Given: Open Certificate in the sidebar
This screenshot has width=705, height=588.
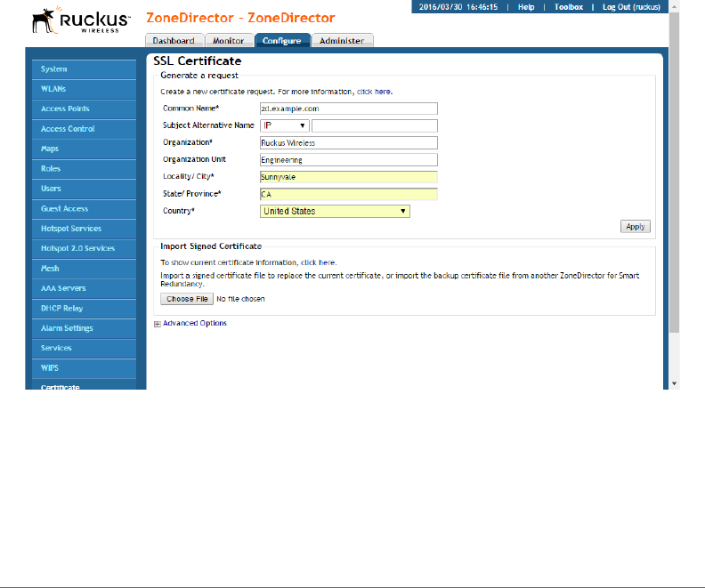Looking at the screenshot, I should pos(84,385).
